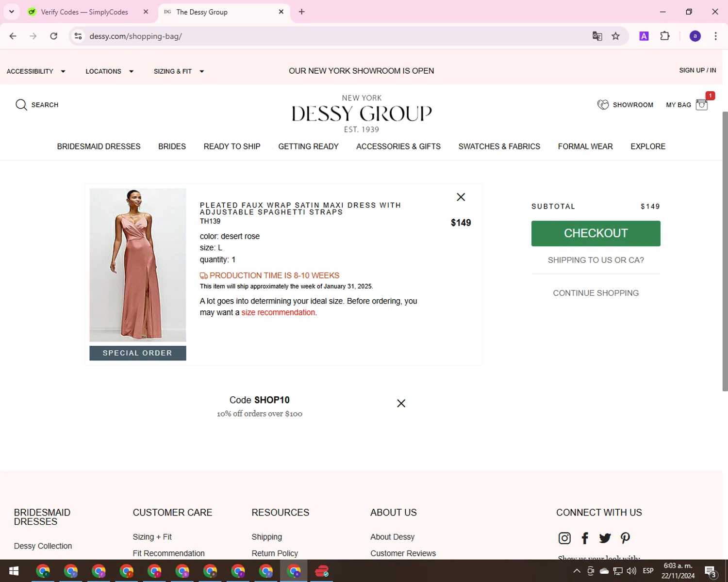Click the search magnifier icon
Image resolution: width=728 pixels, height=582 pixels.
coord(21,105)
